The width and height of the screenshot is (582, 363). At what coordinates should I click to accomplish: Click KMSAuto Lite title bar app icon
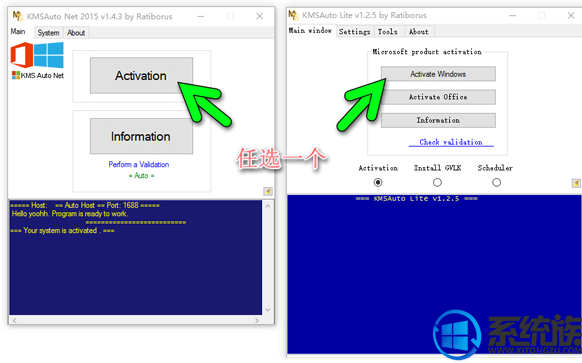click(293, 15)
